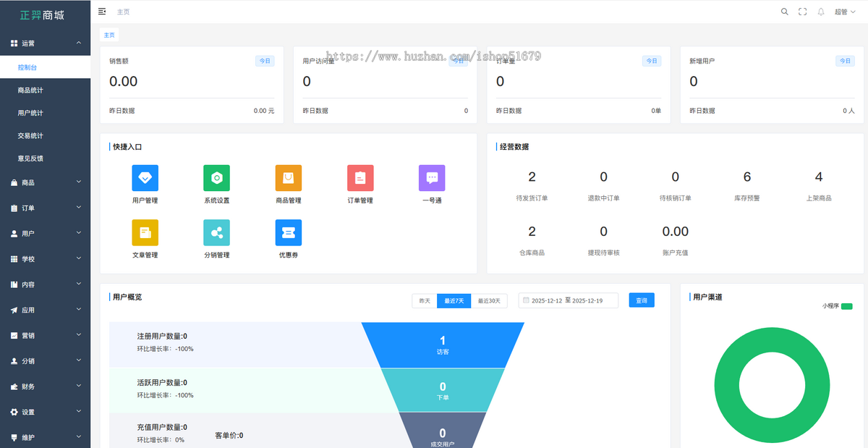Open 优惠券 quick entry icon
The image size is (868, 448).
pyautogui.click(x=288, y=232)
